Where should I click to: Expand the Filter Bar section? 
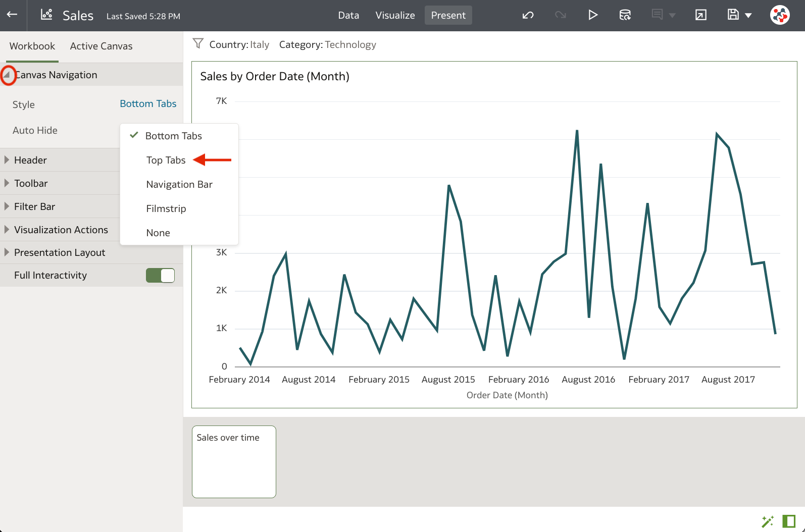(7, 206)
